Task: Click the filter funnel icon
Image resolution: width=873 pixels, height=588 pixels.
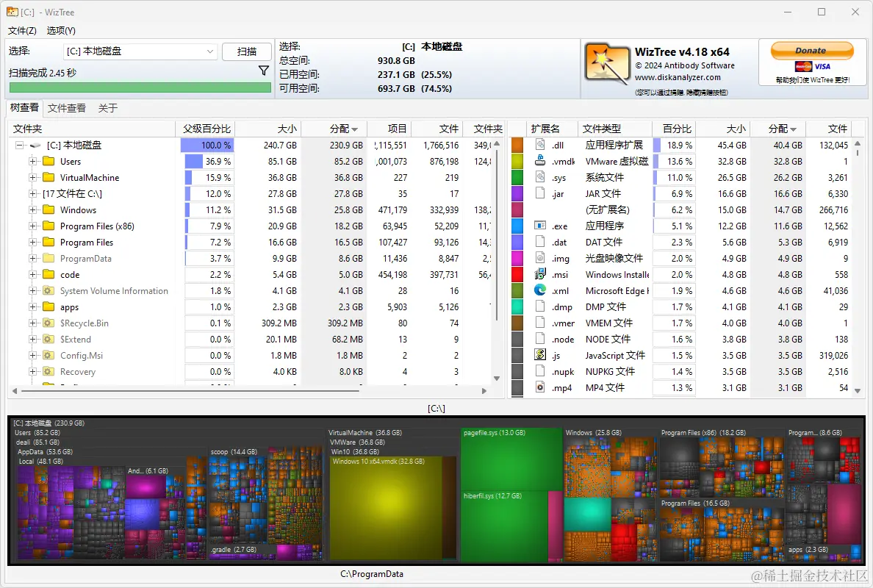Action: tap(263, 71)
